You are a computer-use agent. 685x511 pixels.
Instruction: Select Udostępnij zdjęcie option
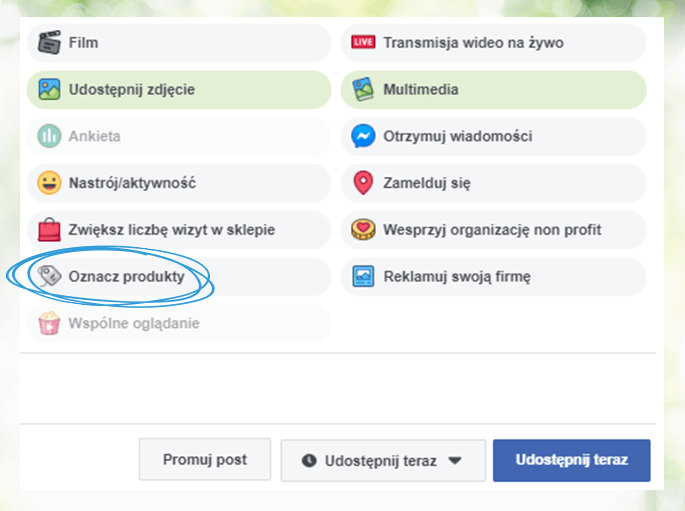click(179, 90)
